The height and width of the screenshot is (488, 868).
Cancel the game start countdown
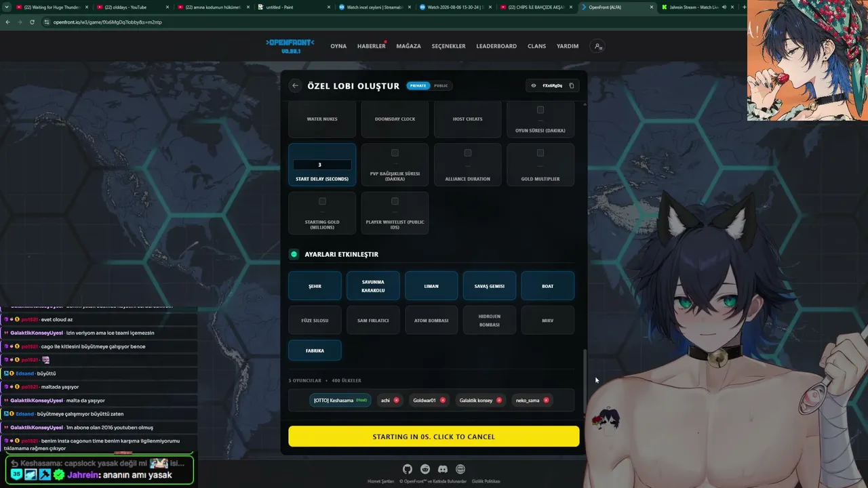tap(434, 436)
